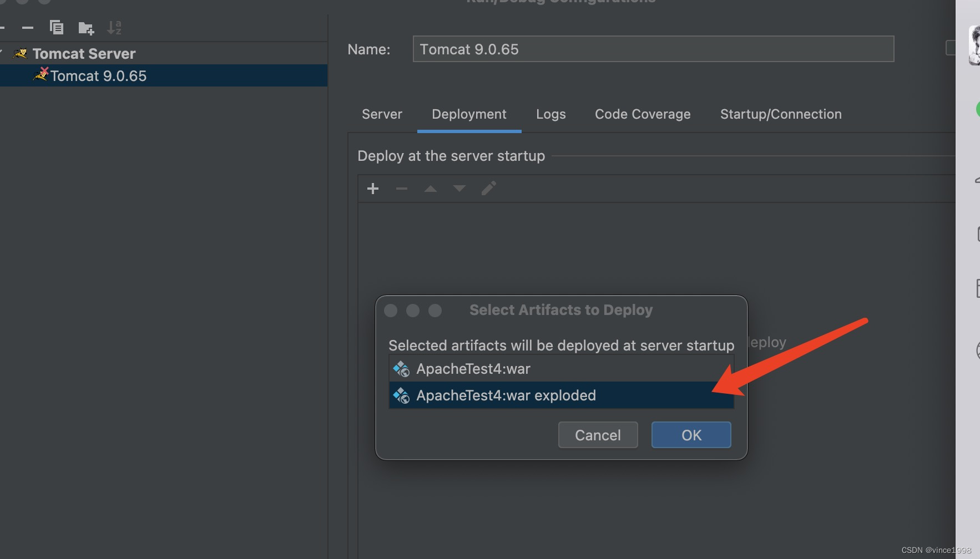The height and width of the screenshot is (559, 980).
Task: Remove configuration with the minus icon
Action: point(28,27)
